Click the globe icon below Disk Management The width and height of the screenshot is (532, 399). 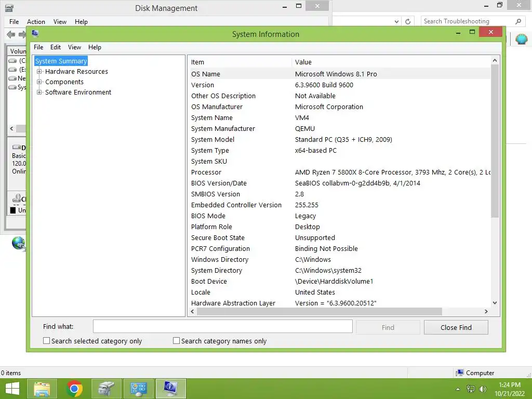pyautogui.click(x=19, y=244)
